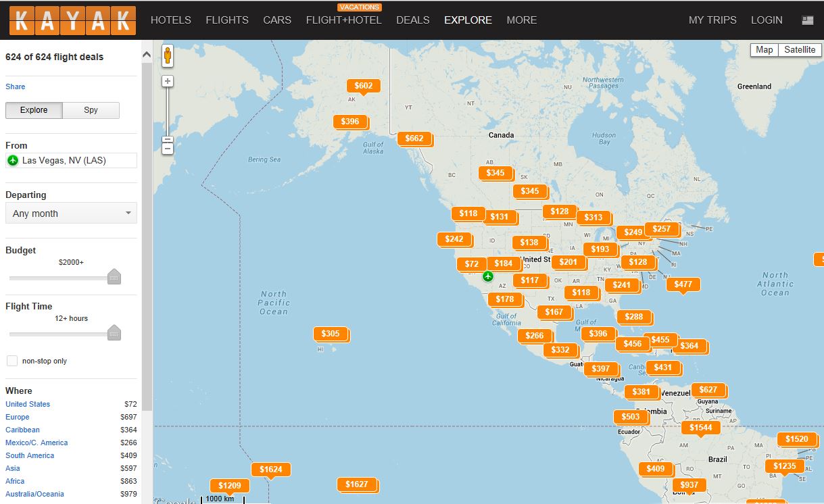The image size is (824, 504).
Task: Filter destinations to Africa
Action: click(15, 481)
